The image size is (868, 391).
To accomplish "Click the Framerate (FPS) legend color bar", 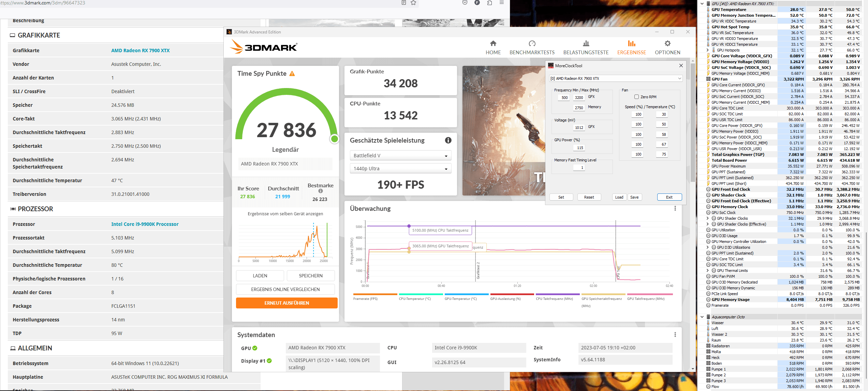I will pos(375,294).
